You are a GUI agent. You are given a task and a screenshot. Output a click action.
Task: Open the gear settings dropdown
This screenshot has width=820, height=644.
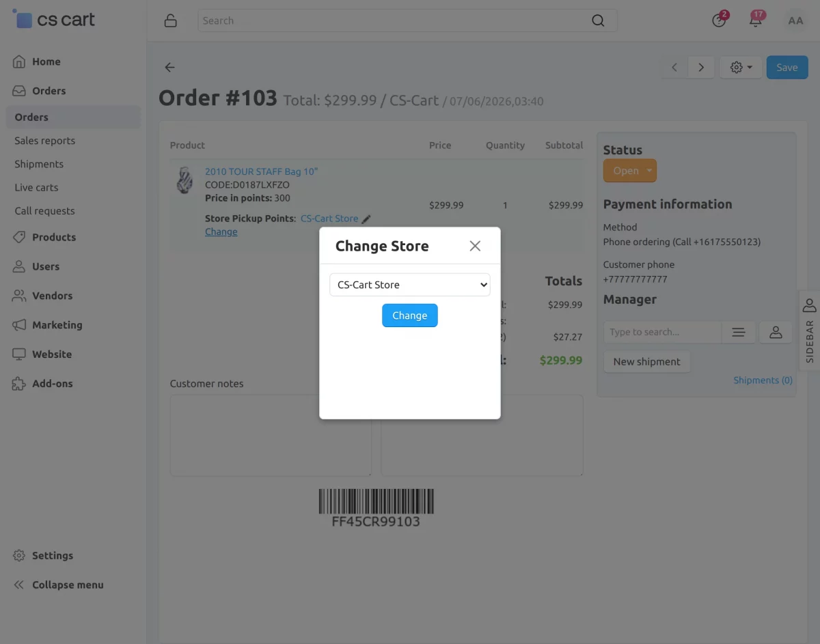pos(741,67)
